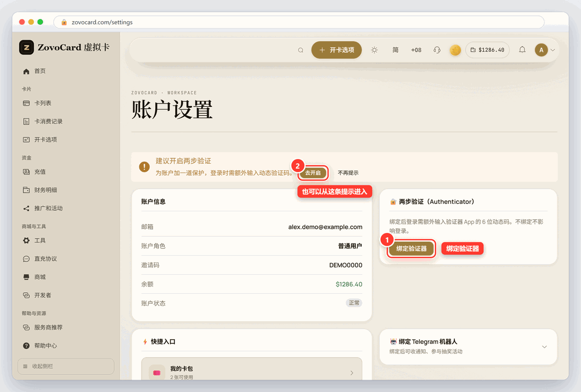Expand the 绑定 Telegram 机器人 chevron

pyautogui.click(x=545, y=347)
